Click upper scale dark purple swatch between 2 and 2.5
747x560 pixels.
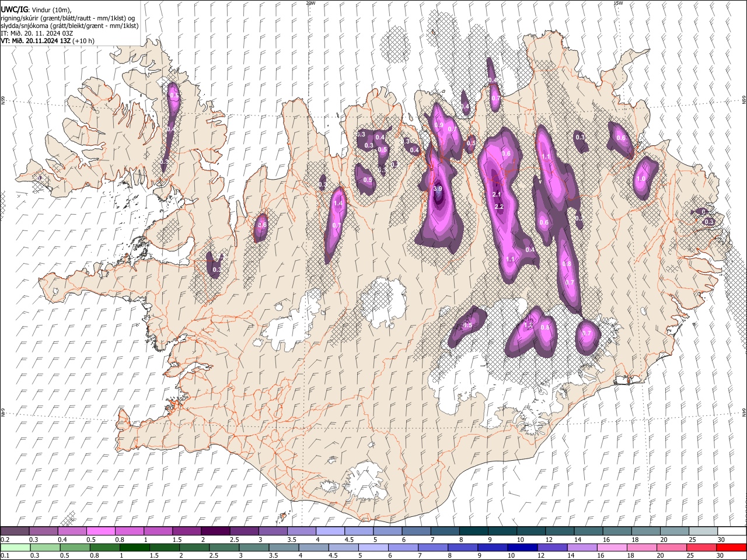pos(215,531)
